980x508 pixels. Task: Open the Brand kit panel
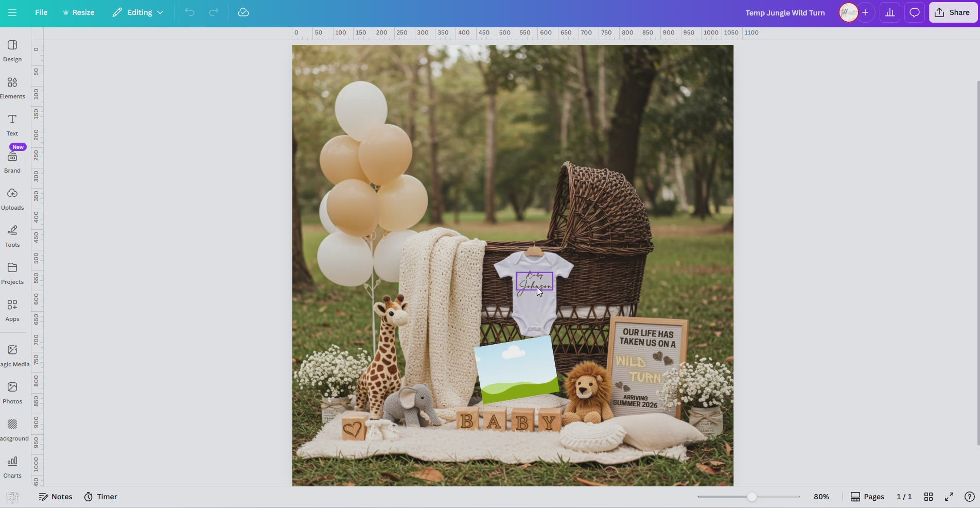pos(12,161)
